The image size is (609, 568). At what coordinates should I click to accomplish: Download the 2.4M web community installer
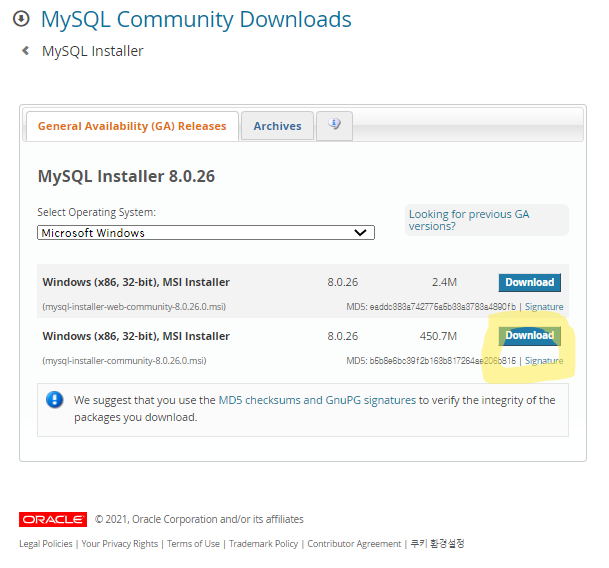(x=529, y=282)
